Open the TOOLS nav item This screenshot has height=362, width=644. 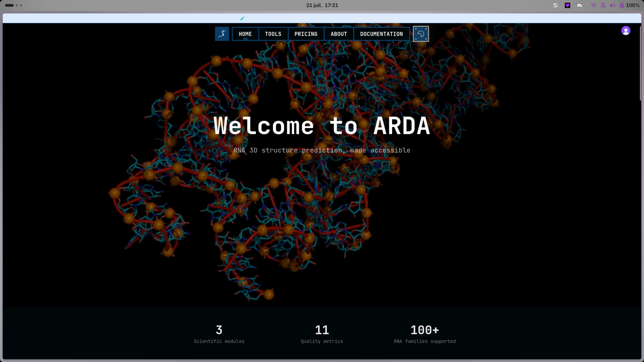coord(273,34)
